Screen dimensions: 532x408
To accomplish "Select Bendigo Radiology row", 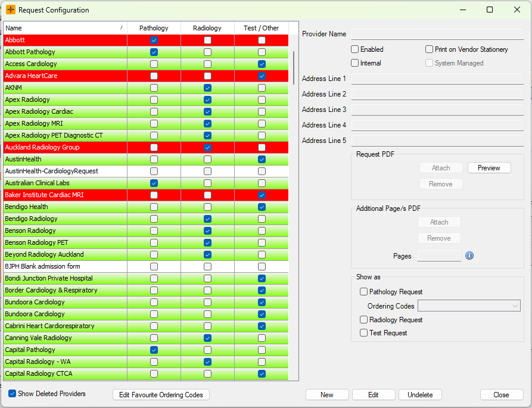I will point(146,219).
